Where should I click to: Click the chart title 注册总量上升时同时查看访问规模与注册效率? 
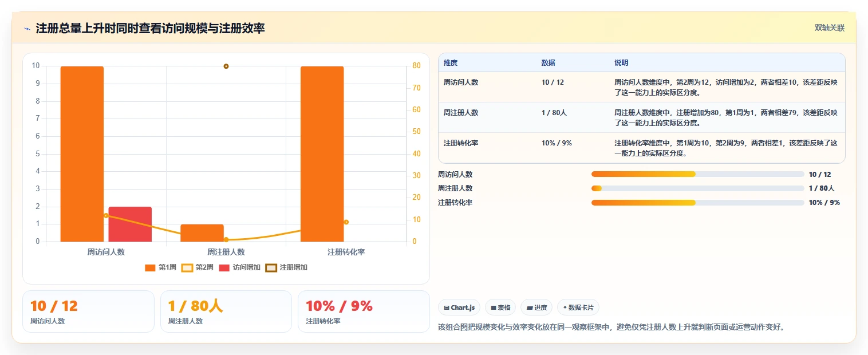150,29
